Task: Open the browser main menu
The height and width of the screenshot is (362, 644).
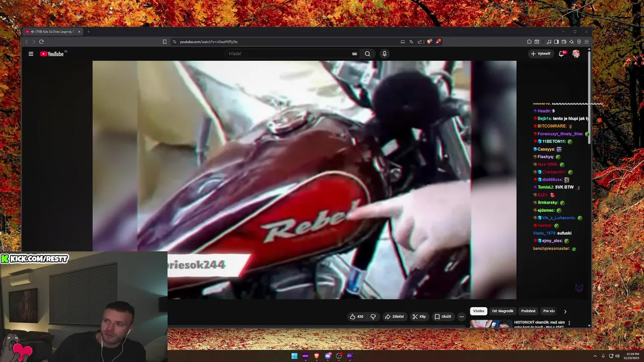Action: [587, 42]
